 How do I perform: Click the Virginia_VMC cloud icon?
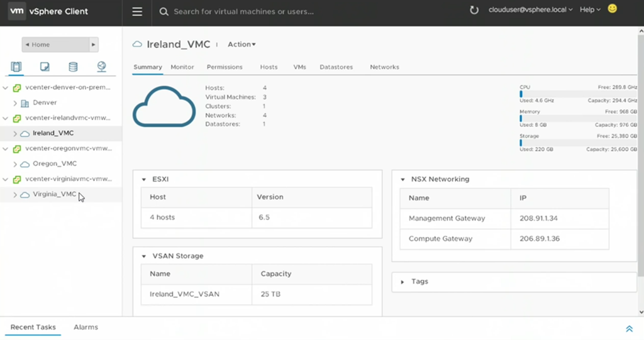pos(25,195)
